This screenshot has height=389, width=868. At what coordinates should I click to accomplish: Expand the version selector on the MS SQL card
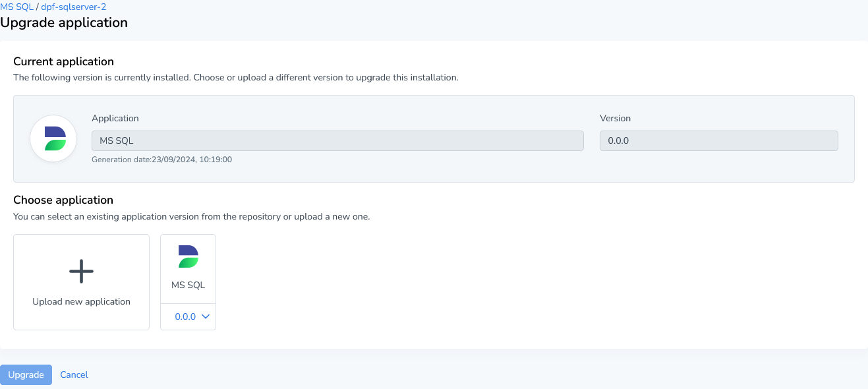coord(188,316)
